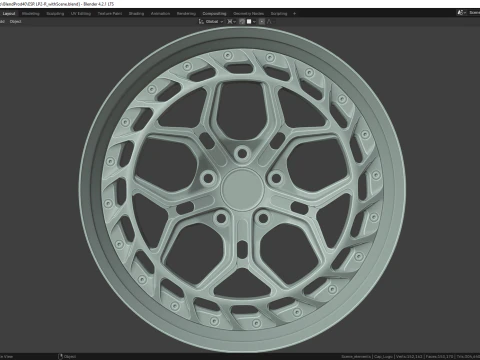Open the snapping options dropdown
This screenshot has width=480, height=360.
(251, 22)
